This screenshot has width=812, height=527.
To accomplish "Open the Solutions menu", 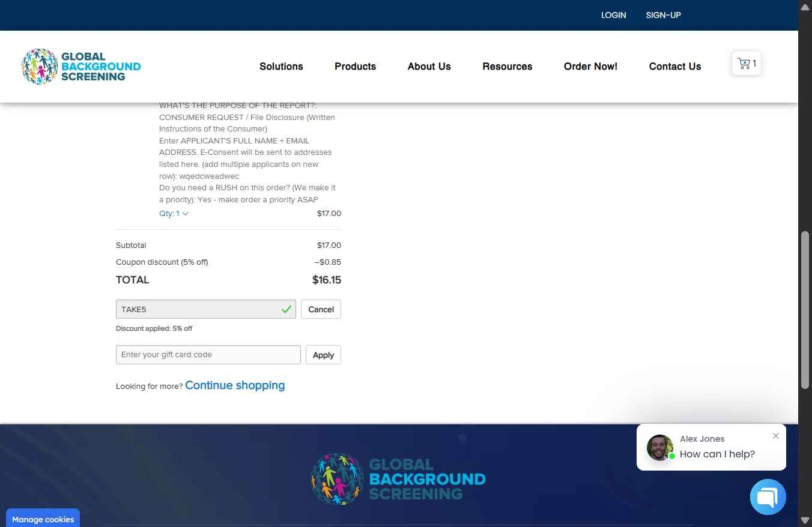I will click(281, 67).
